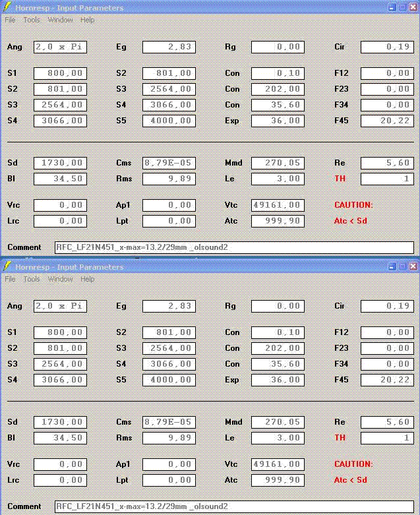
Task: Click Comment field in upper Hornresp window
Action: [x=234, y=247]
